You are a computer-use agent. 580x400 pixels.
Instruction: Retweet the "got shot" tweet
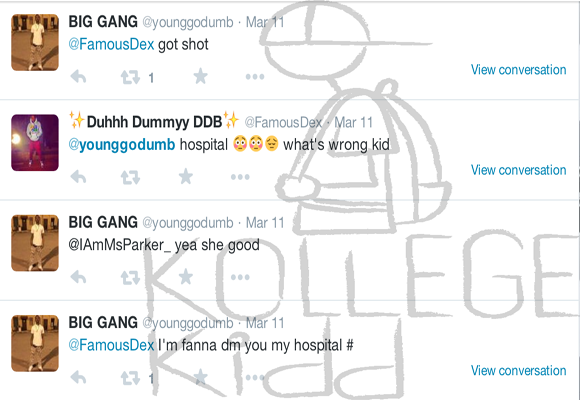[130, 77]
